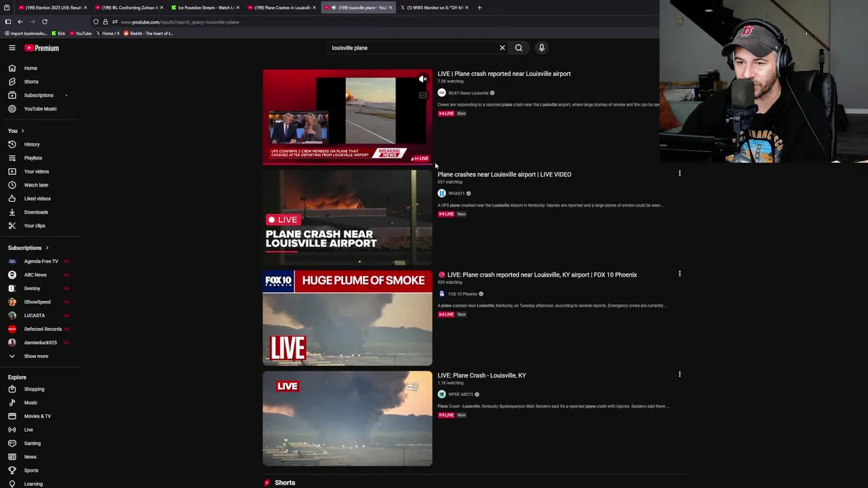Click the magnifying glass search button
Image resolution: width=868 pixels, height=488 pixels.
(x=519, y=48)
